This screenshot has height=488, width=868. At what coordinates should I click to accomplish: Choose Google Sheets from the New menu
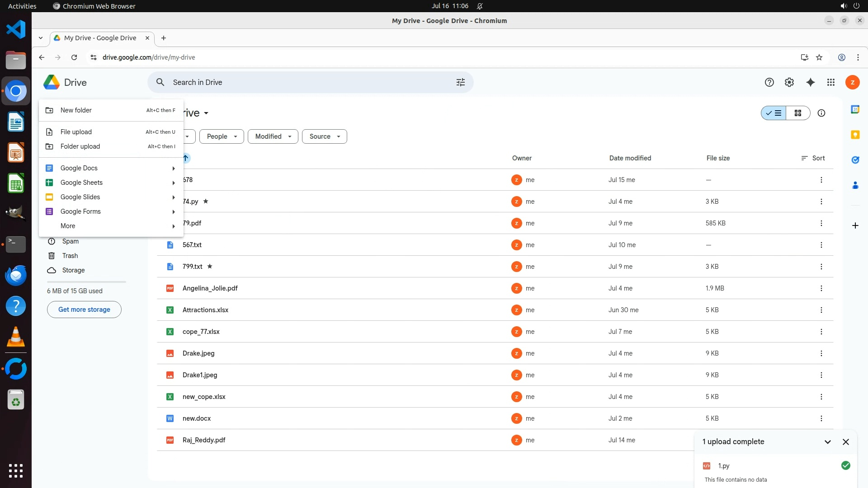(81, 183)
